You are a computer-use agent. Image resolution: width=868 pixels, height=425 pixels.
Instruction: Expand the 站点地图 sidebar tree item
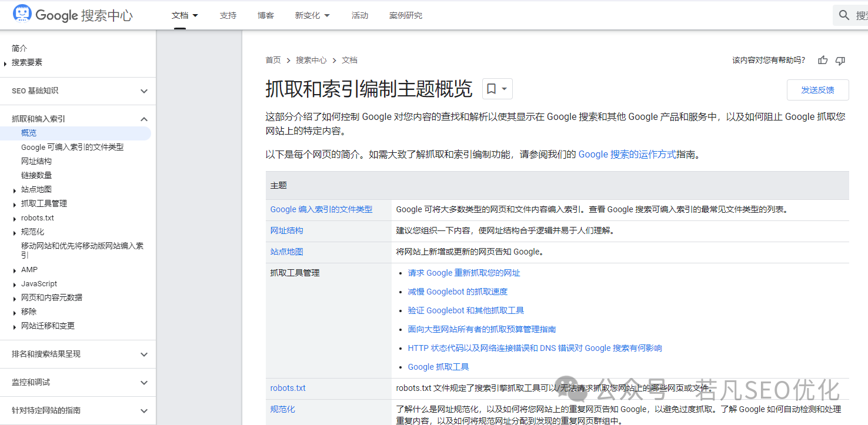15,190
